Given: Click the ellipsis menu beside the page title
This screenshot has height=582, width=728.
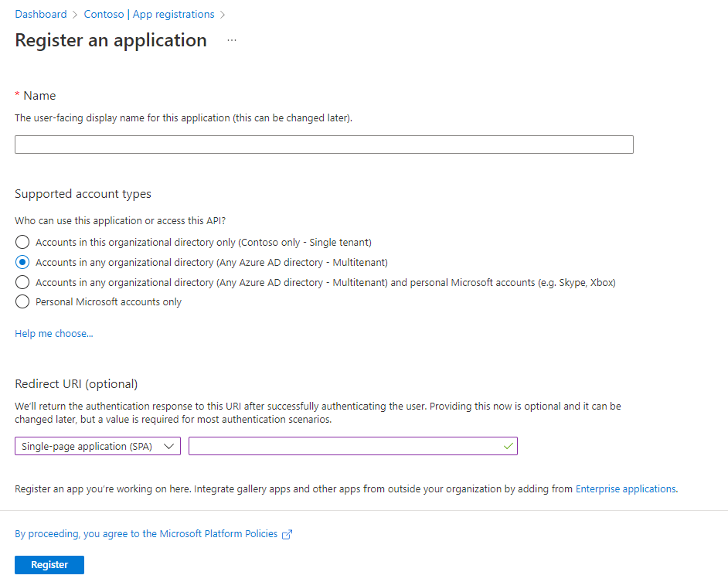Looking at the screenshot, I should coord(230,40).
